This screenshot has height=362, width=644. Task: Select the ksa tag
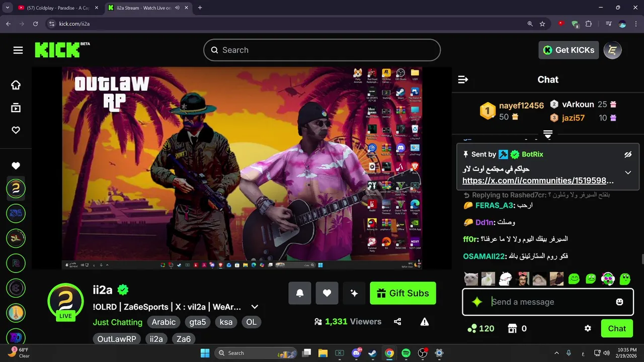tap(226, 322)
